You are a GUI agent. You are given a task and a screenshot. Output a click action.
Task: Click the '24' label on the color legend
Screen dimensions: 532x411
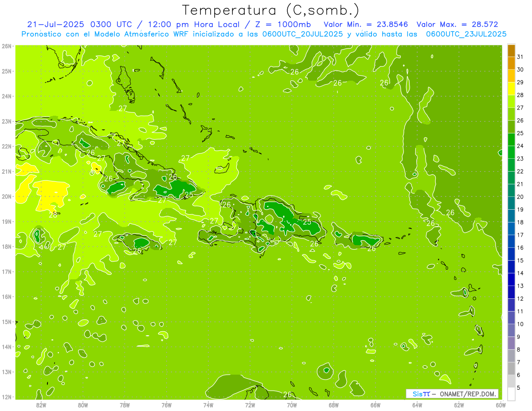point(520,146)
